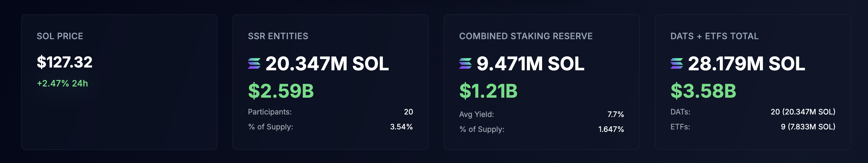
Task: Click the SOL PRICE card heading
Action: tap(60, 36)
